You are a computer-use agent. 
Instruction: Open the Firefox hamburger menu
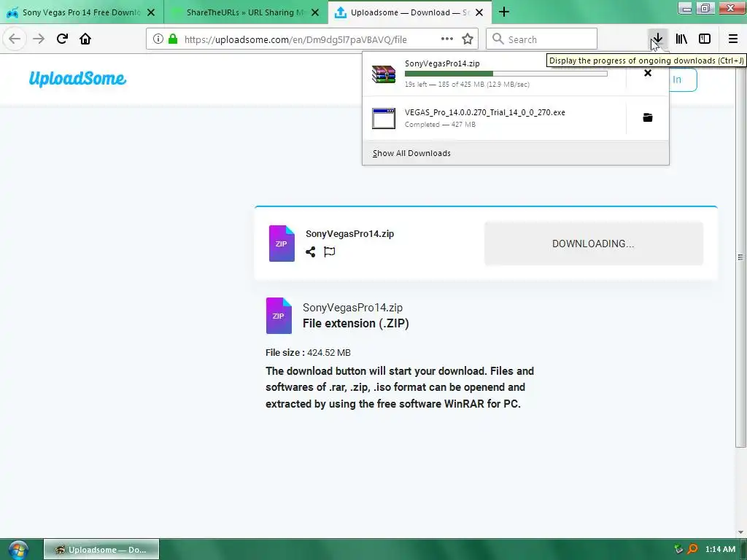coord(732,39)
